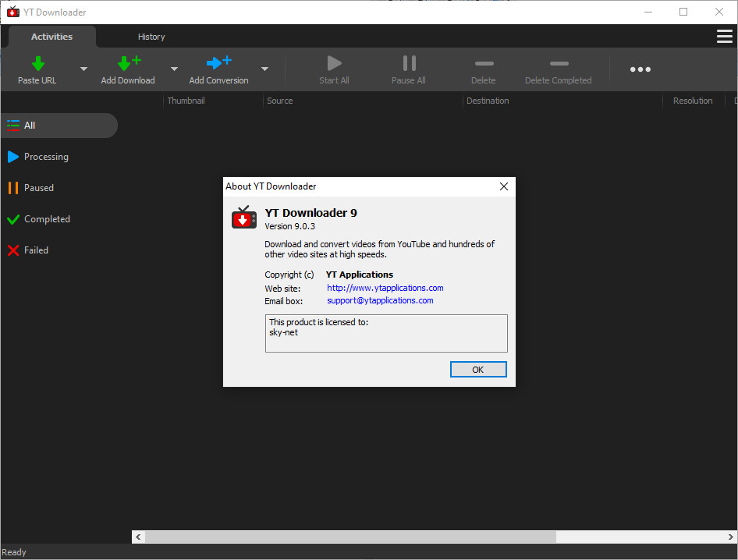Click the Paste URL green arrow icon

tap(38, 63)
